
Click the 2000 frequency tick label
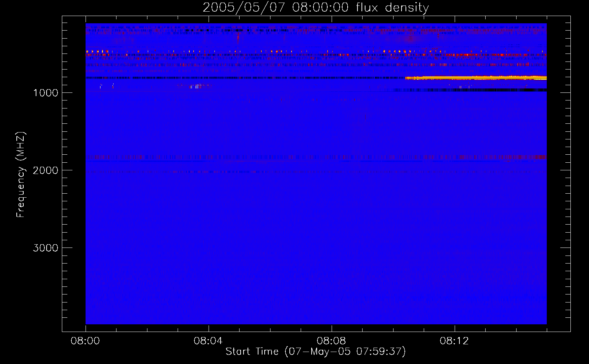pyautogui.click(x=46, y=170)
